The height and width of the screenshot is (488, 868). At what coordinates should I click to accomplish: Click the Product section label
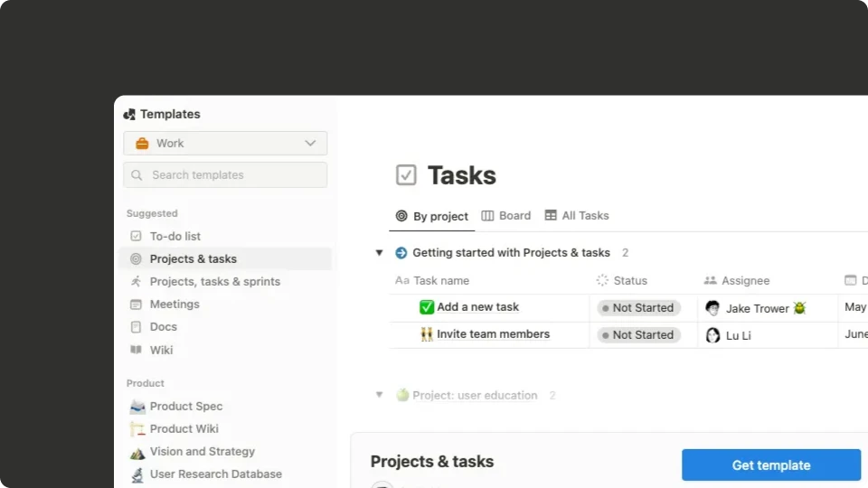tap(145, 383)
